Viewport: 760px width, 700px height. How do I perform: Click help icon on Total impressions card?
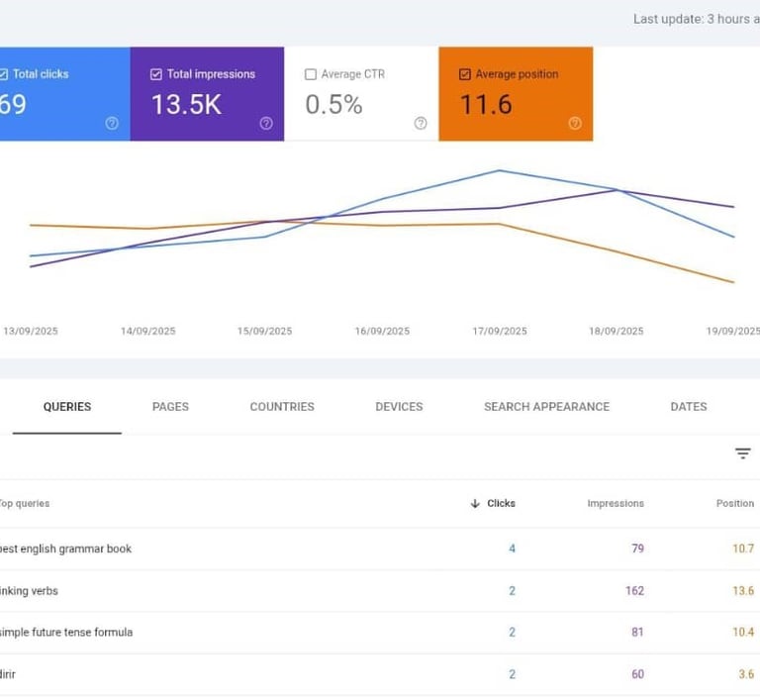pos(266,124)
